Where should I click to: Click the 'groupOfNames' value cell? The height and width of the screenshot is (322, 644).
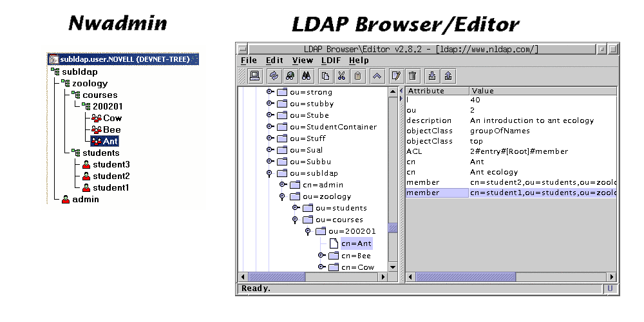point(542,131)
